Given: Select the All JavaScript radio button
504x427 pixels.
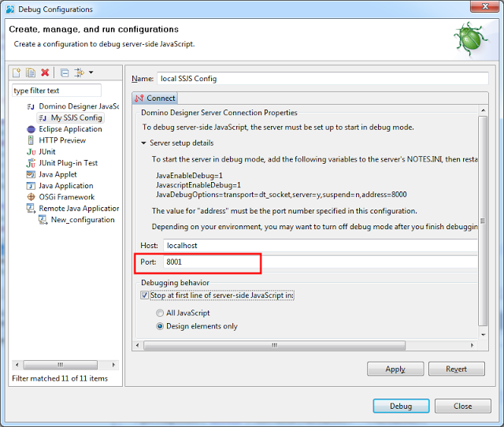Looking at the screenshot, I should pos(160,313).
